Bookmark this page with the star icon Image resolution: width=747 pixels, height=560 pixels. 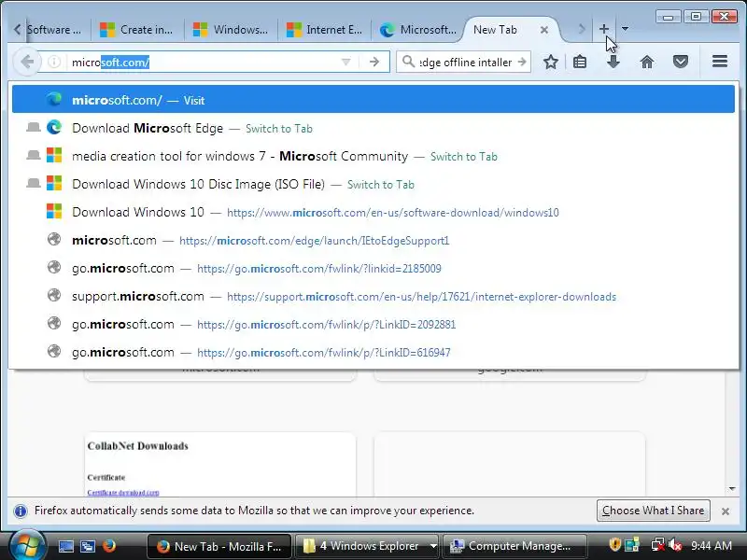click(551, 62)
